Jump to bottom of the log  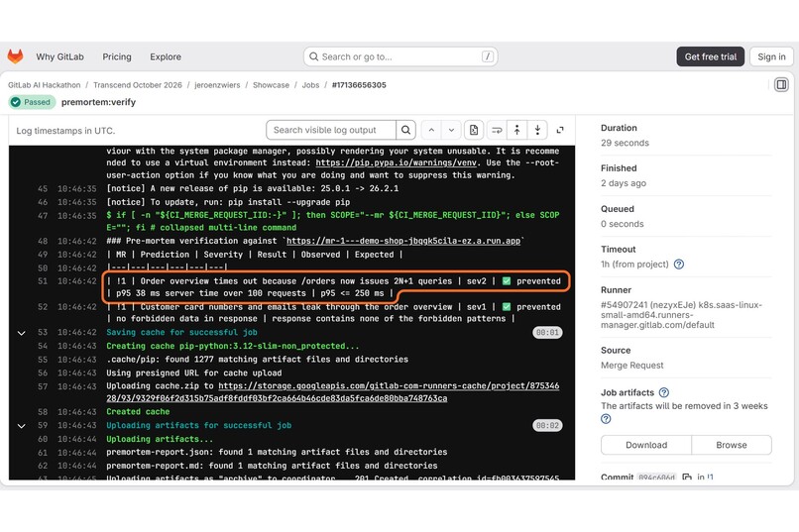537,130
